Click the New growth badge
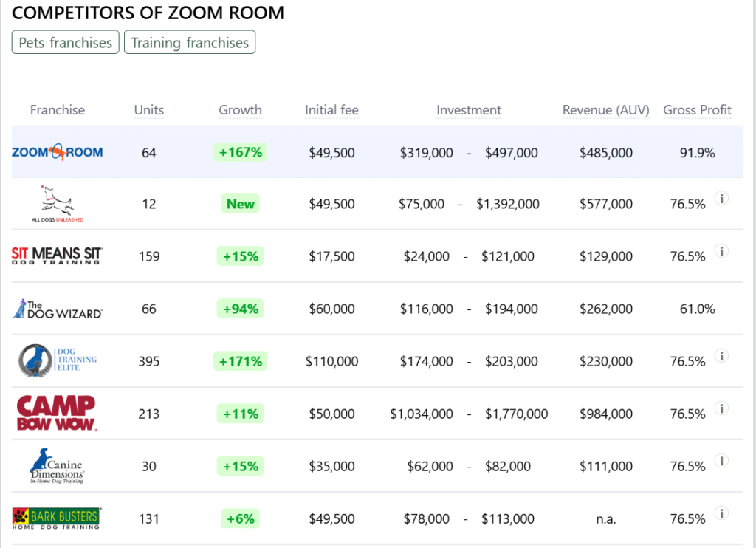 pos(240,204)
